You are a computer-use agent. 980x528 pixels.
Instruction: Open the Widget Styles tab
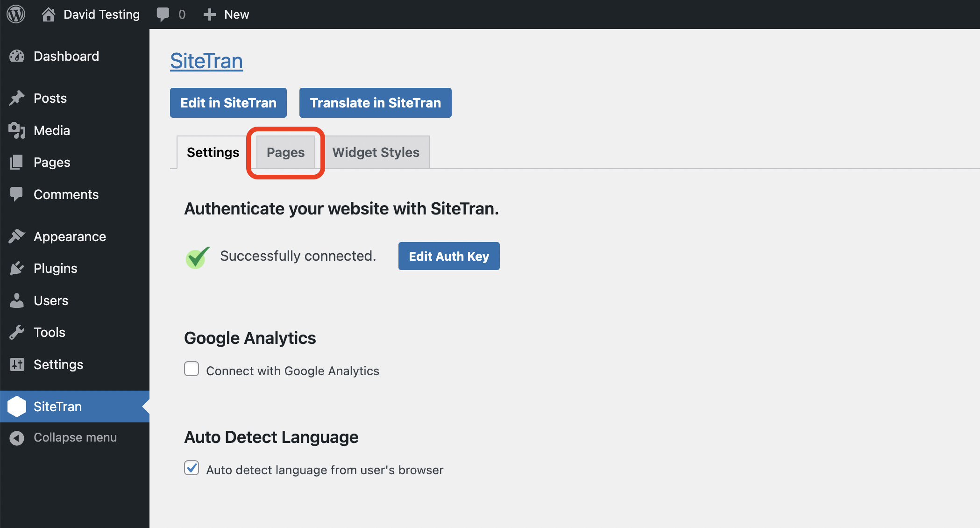(376, 152)
